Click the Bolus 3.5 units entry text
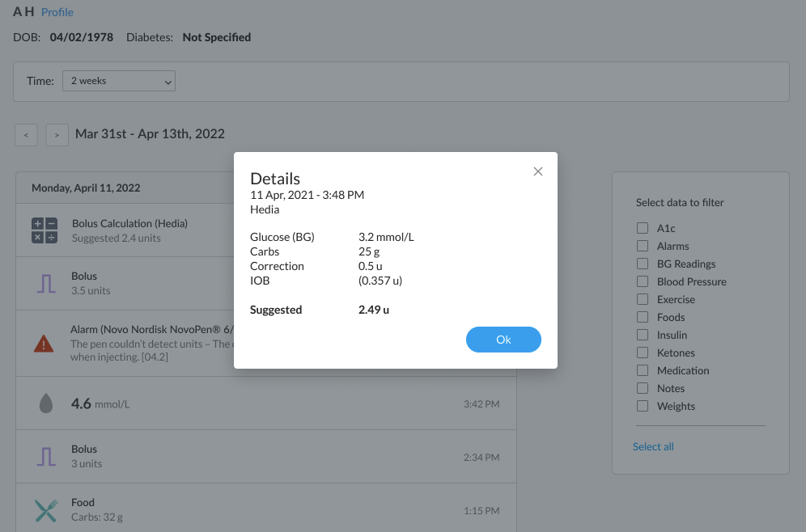806x532 pixels. point(91,283)
